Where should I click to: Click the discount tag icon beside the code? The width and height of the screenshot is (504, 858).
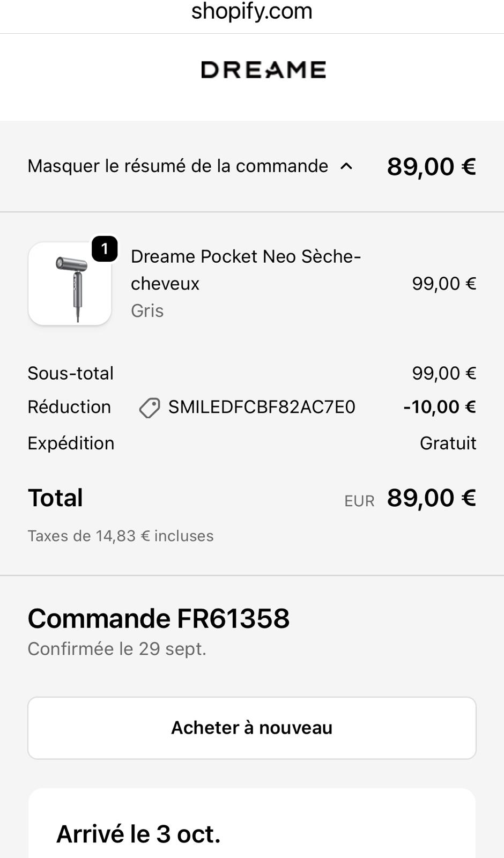[x=150, y=408]
